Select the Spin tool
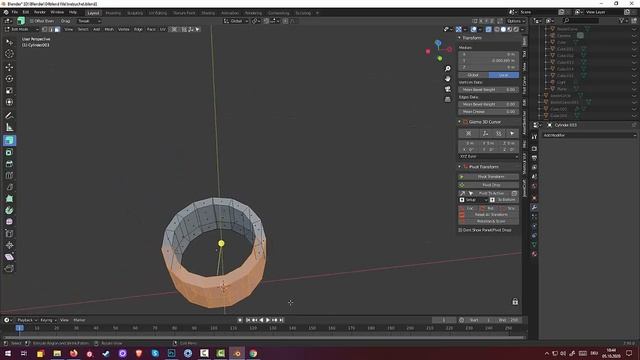 pos(9,211)
